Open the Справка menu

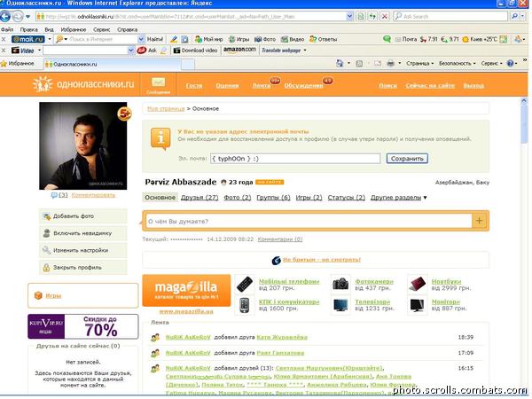pos(127,30)
